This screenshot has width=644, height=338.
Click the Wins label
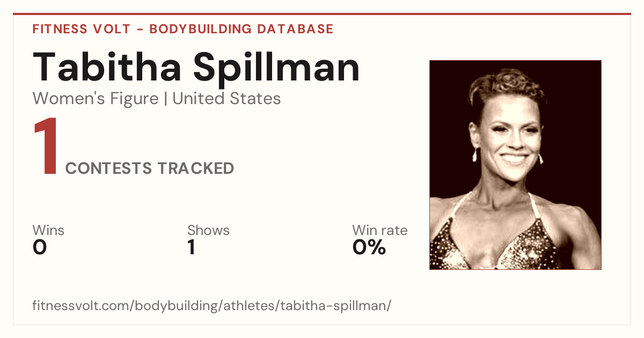48,230
